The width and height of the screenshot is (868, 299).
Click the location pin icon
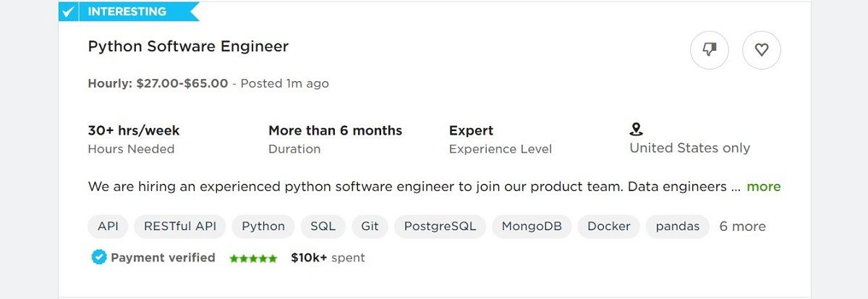point(637,130)
